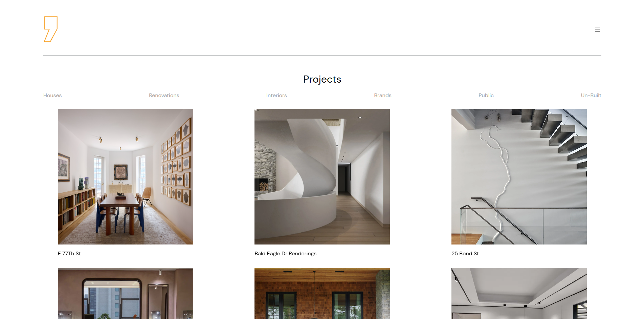
Task: Show Un-Built projects category
Action: (x=591, y=95)
